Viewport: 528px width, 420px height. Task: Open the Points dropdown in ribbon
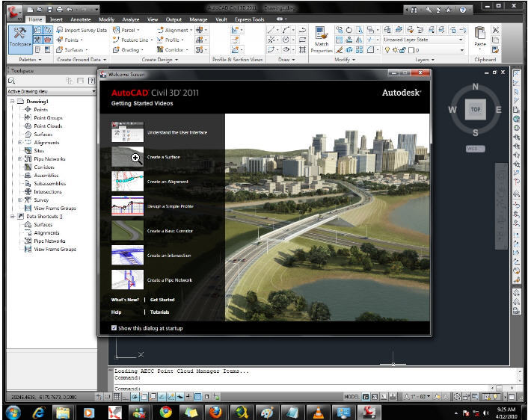pos(70,40)
